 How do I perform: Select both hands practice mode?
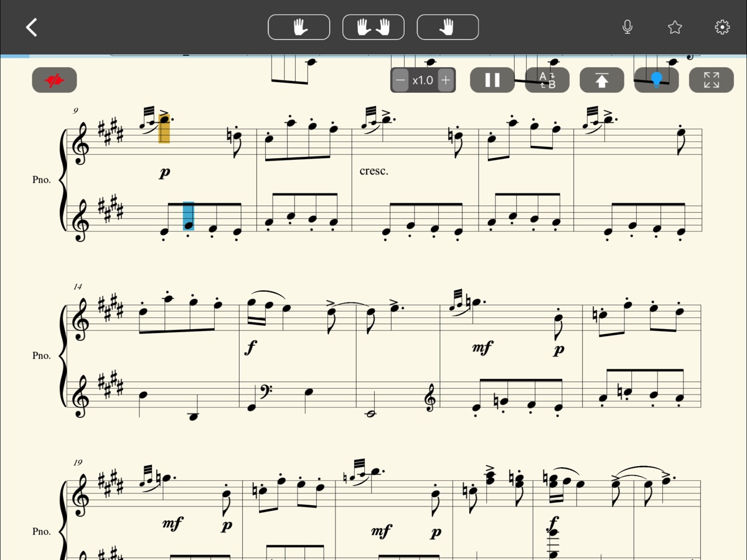(374, 27)
